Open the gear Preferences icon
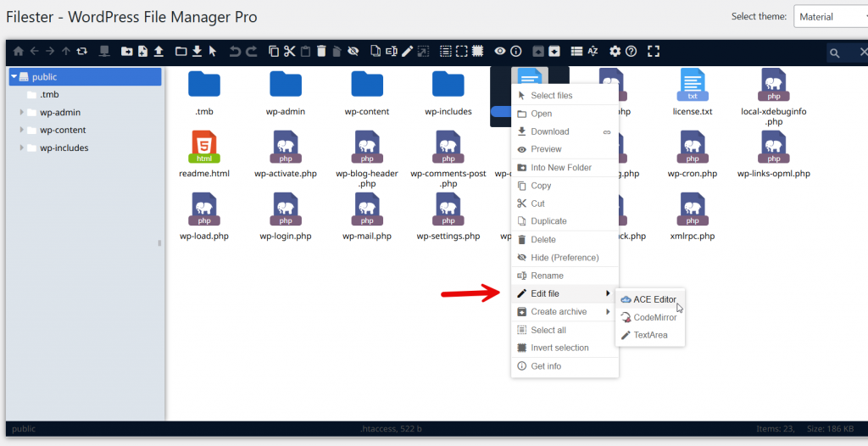868x446 pixels. pyautogui.click(x=615, y=52)
